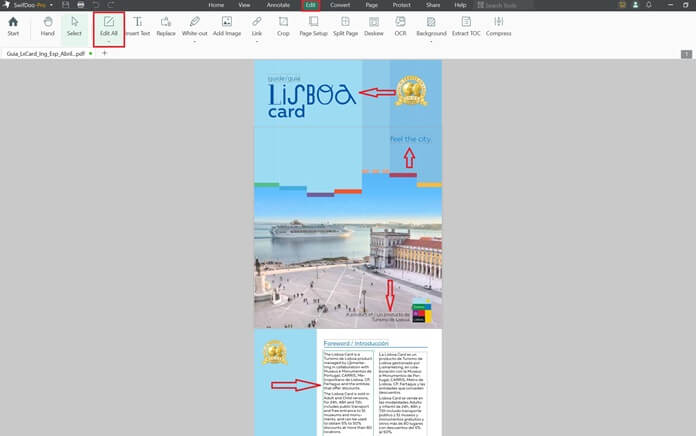The image size is (696, 436).
Task: Select the Insert Text tool
Action: pos(138,26)
